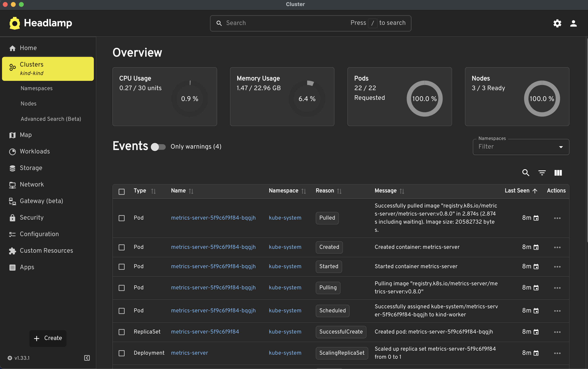The height and width of the screenshot is (369, 588).
Task: Open actions menu for the Pulling event
Action: coord(557,288)
